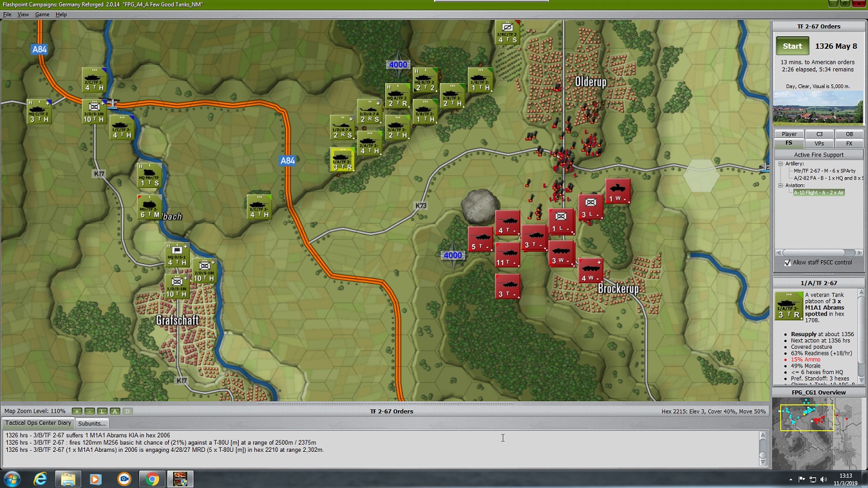The image size is (868, 488).
Task: Switch to the Player tab
Action: 789,134
